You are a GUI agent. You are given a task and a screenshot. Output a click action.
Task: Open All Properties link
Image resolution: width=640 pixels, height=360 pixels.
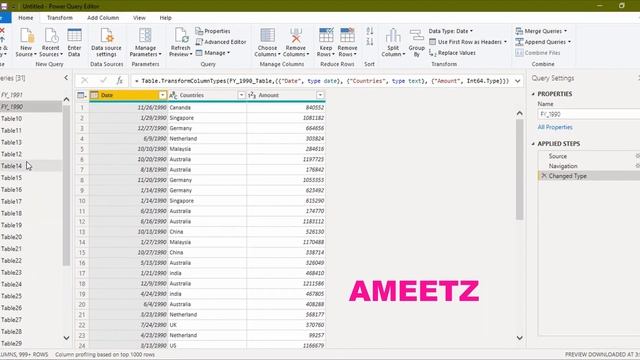[x=555, y=127]
